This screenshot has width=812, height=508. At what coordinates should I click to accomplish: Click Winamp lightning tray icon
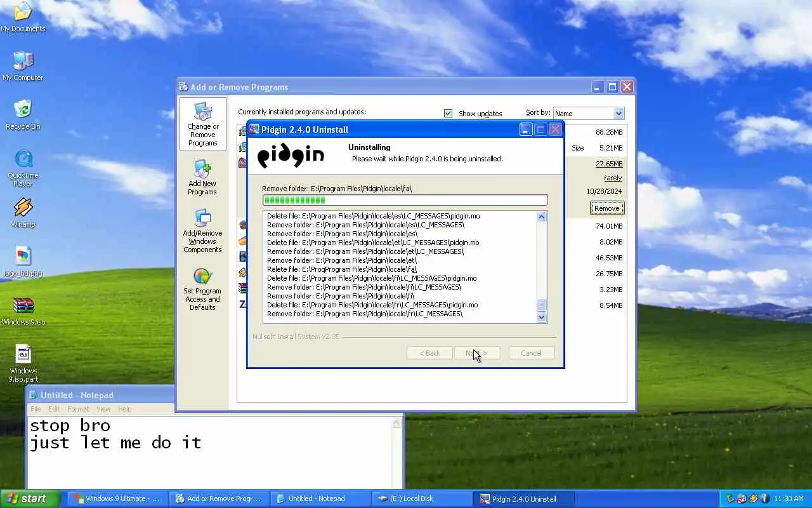[x=754, y=498]
